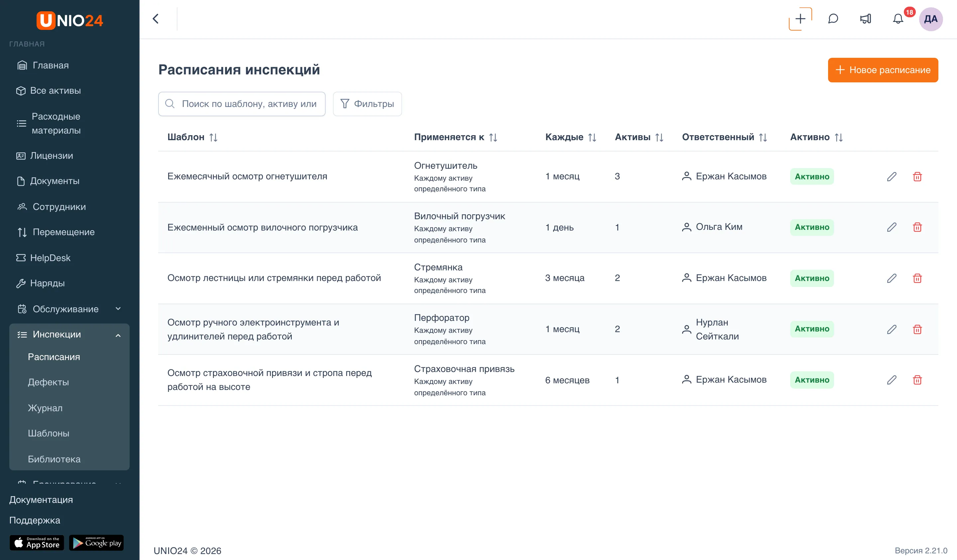Image resolution: width=957 pixels, height=560 pixels.
Task: Sort table by Активы column
Action: point(659,137)
